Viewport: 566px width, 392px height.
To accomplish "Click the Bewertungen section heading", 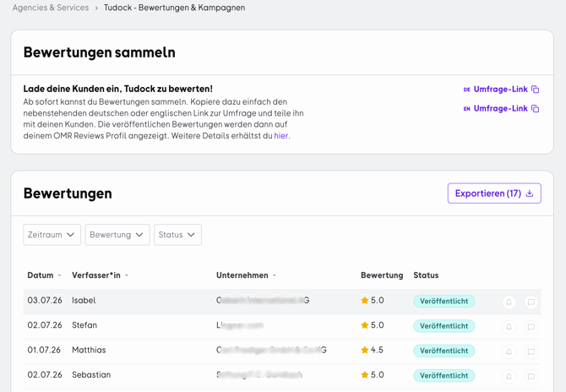I will pyautogui.click(x=68, y=193).
